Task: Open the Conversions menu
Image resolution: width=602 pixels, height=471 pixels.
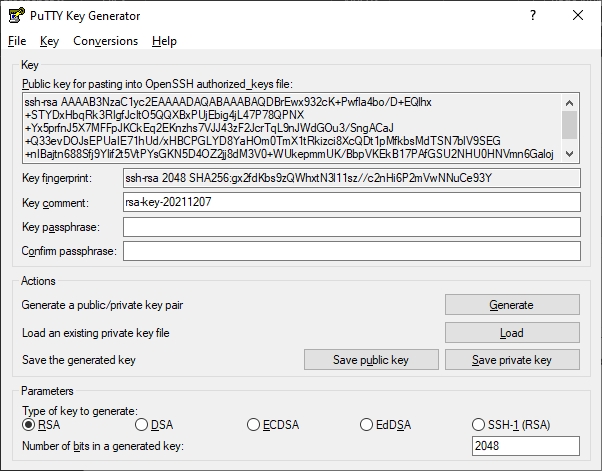Action: (105, 41)
